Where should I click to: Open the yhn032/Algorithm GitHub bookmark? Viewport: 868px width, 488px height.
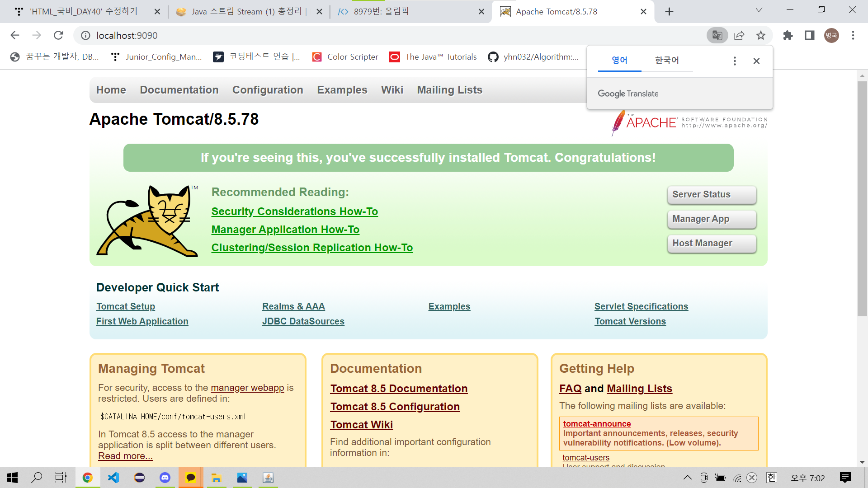pos(533,57)
